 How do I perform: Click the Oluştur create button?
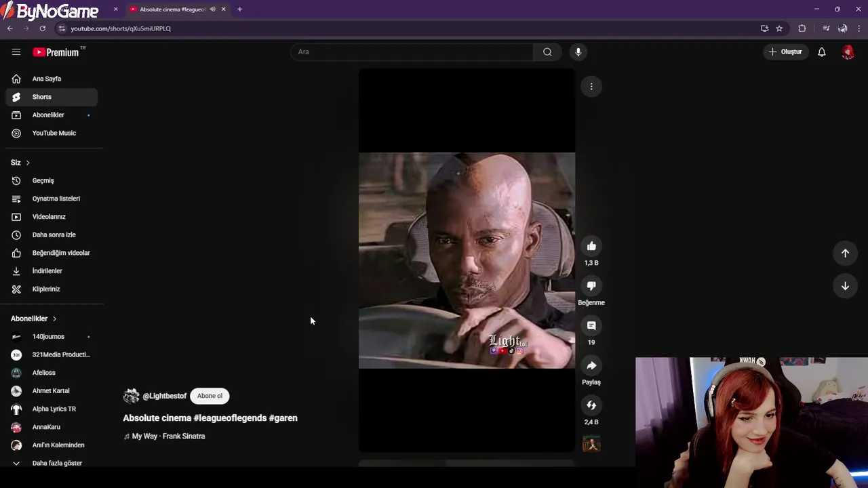pos(785,52)
